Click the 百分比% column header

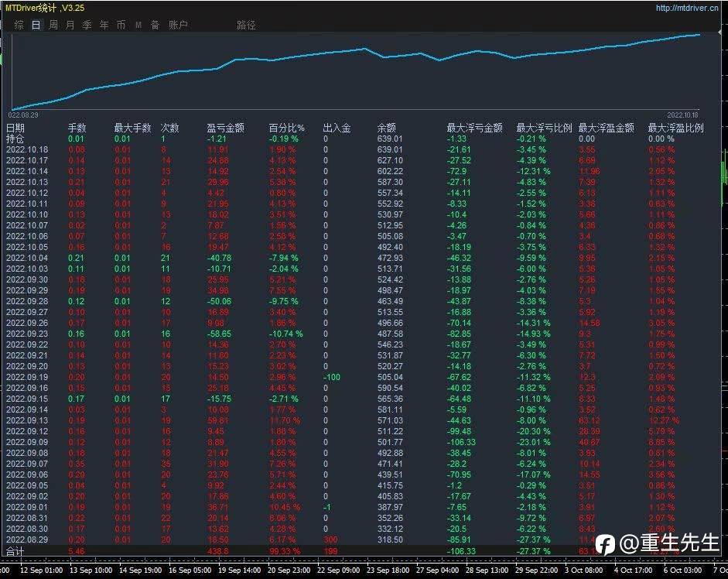point(287,128)
